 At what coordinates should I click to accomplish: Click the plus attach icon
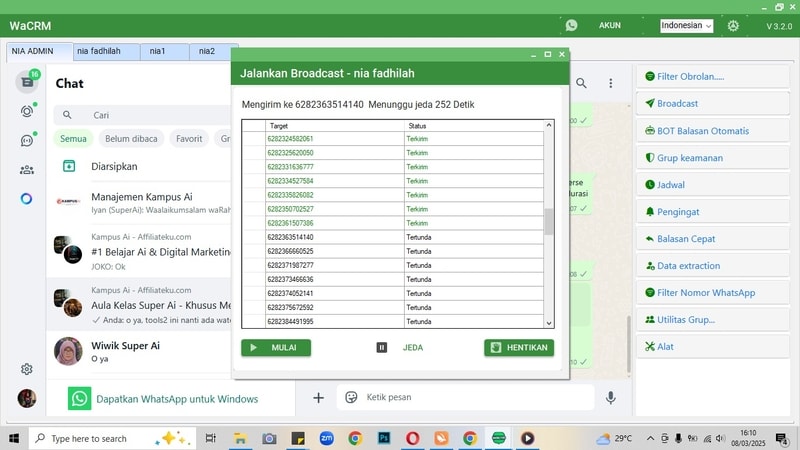click(318, 397)
